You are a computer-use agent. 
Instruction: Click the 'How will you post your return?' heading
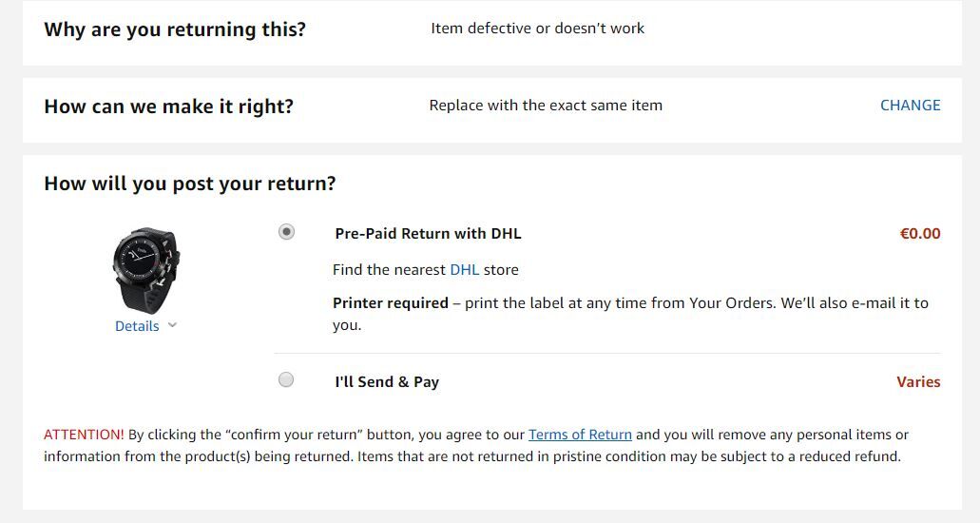[190, 184]
